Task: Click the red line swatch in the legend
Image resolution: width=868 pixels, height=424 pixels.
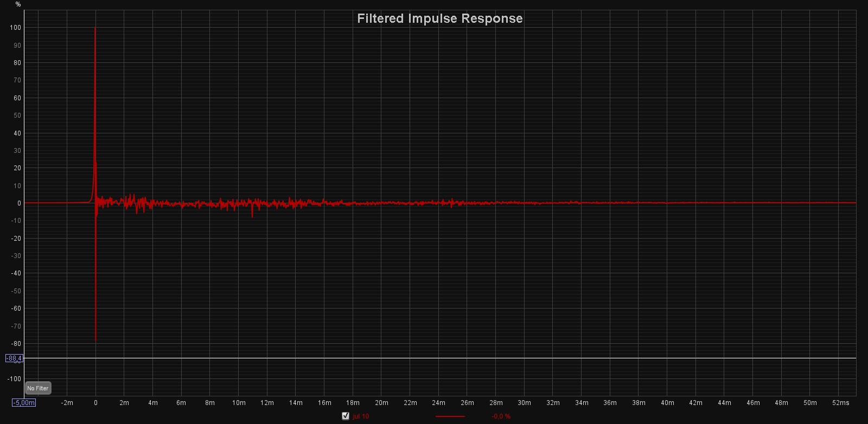Action: point(450,416)
